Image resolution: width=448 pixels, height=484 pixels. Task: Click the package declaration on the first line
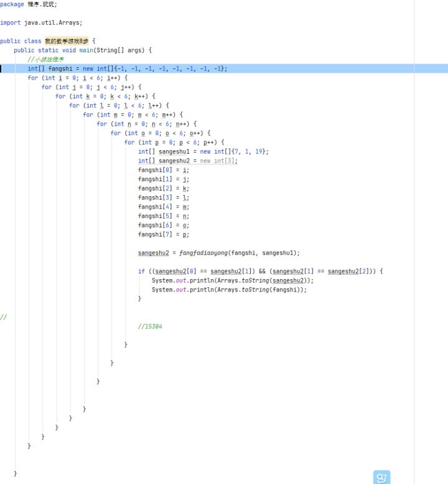tap(28, 4)
